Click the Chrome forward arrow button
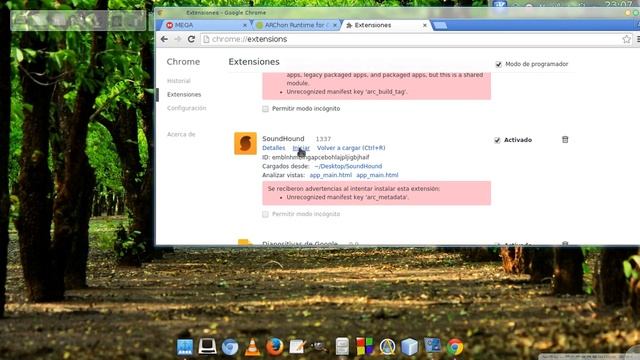This screenshot has width=640, height=360. pos(178,39)
